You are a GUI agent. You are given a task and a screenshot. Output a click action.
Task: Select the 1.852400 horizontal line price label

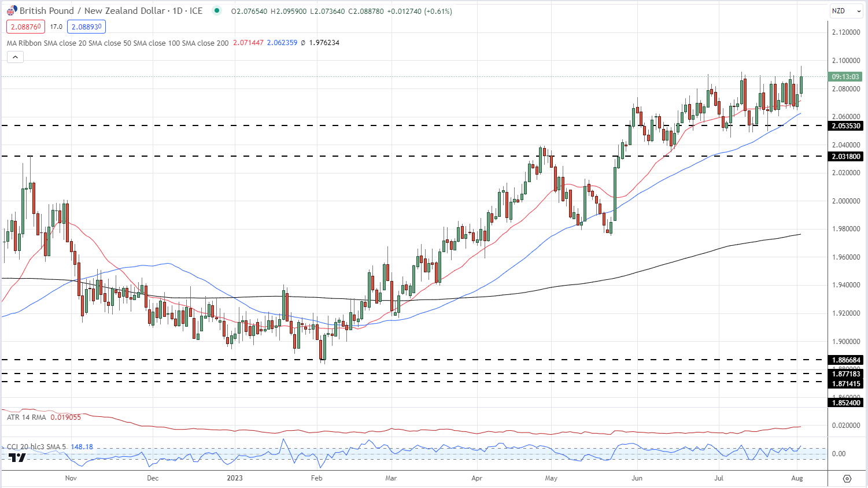point(845,402)
